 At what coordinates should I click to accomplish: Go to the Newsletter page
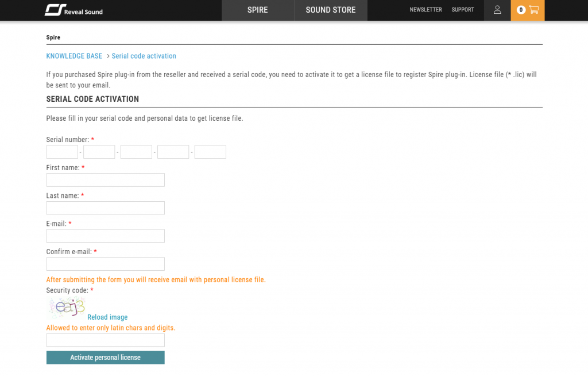pyautogui.click(x=425, y=10)
